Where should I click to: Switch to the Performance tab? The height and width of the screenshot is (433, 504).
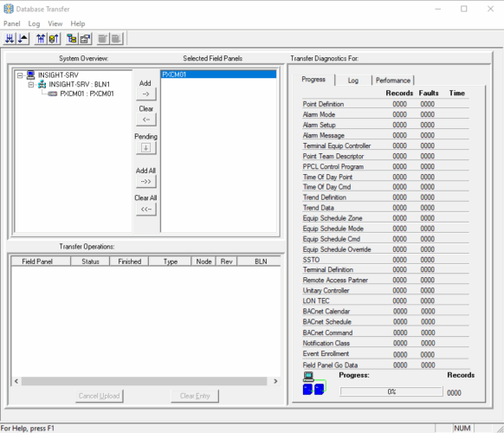click(393, 81)
